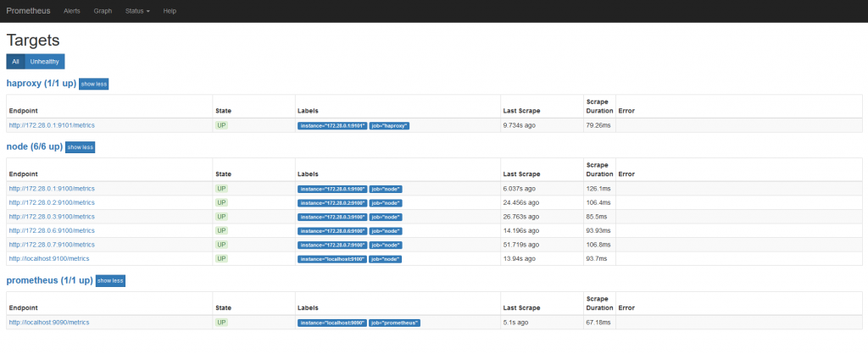Click the prometheus (1/1 up) heading

(49, 281)
